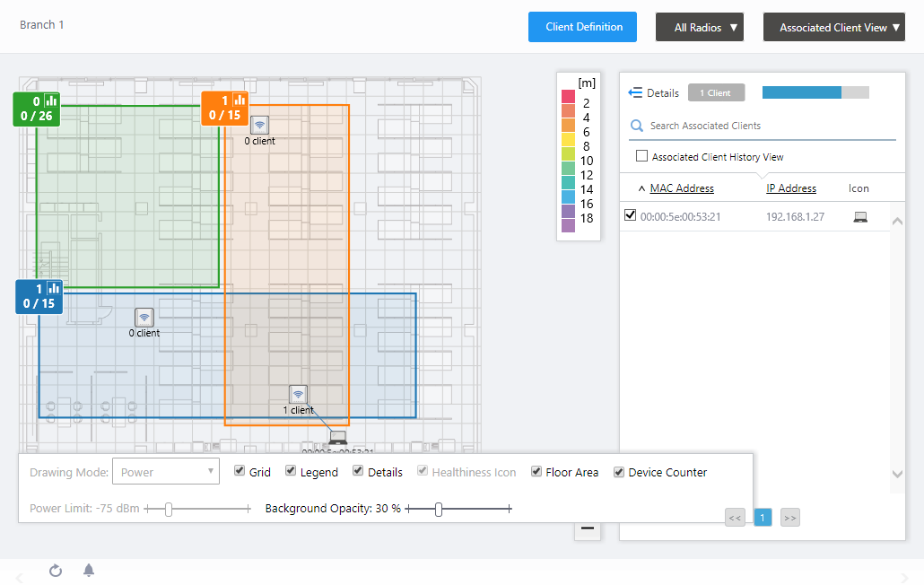The height and width of the screenshot is (585, 924).
Task: Open the Drawing Mode Power dropdown
Action: tap(166, 472)
